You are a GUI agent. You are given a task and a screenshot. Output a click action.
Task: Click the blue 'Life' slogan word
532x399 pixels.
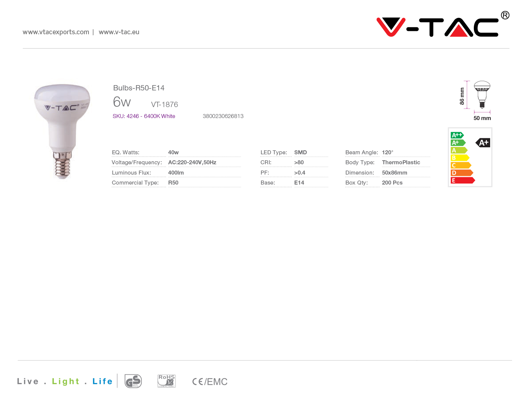tap(102, 381)
